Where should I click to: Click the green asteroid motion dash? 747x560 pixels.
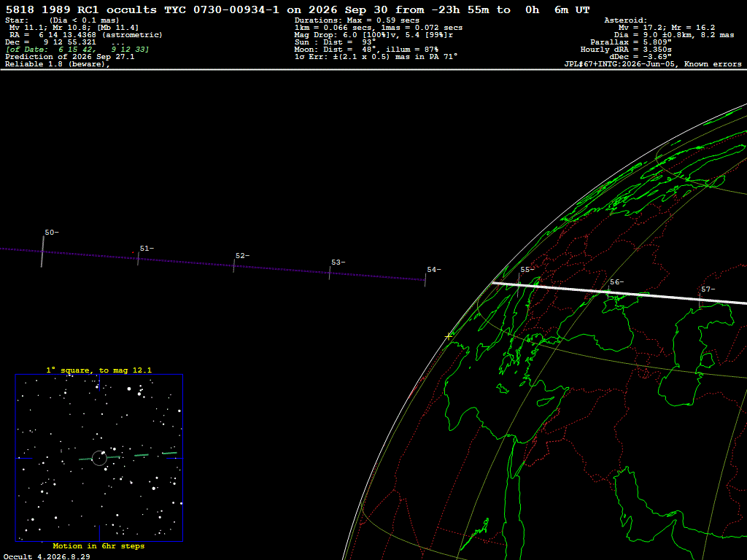[142, 455]
